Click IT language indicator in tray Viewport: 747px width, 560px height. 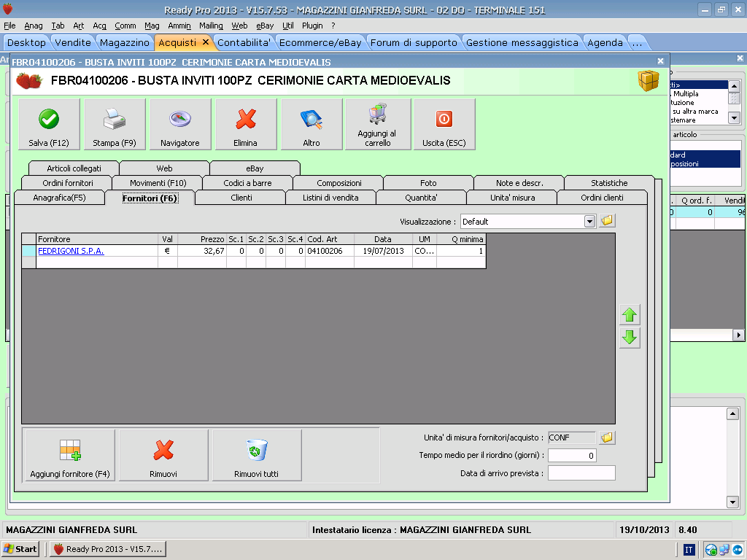[689, 550]
